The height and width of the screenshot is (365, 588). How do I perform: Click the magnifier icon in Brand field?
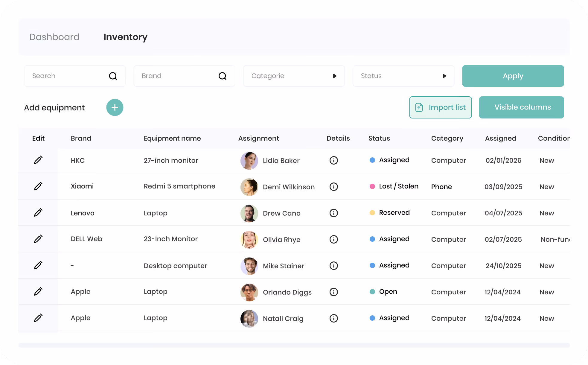point(223,76)
